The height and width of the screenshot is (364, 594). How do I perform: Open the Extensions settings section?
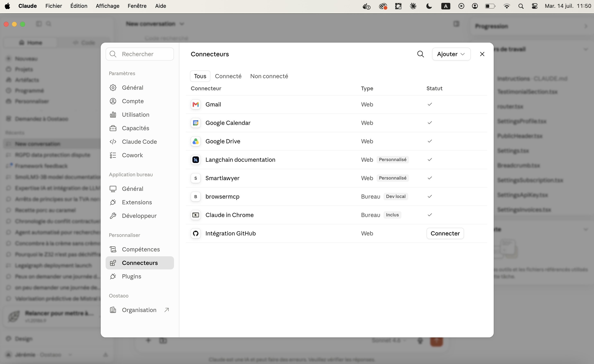(140, 202)
